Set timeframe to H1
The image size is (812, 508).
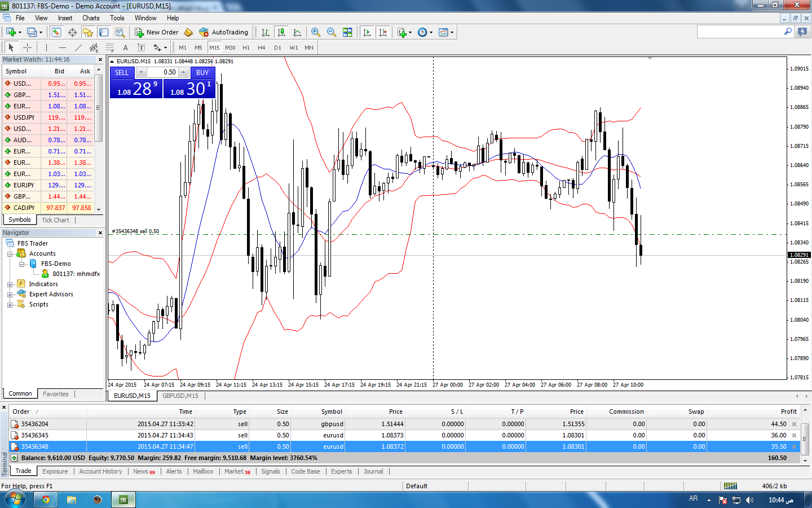click(246, 47)
